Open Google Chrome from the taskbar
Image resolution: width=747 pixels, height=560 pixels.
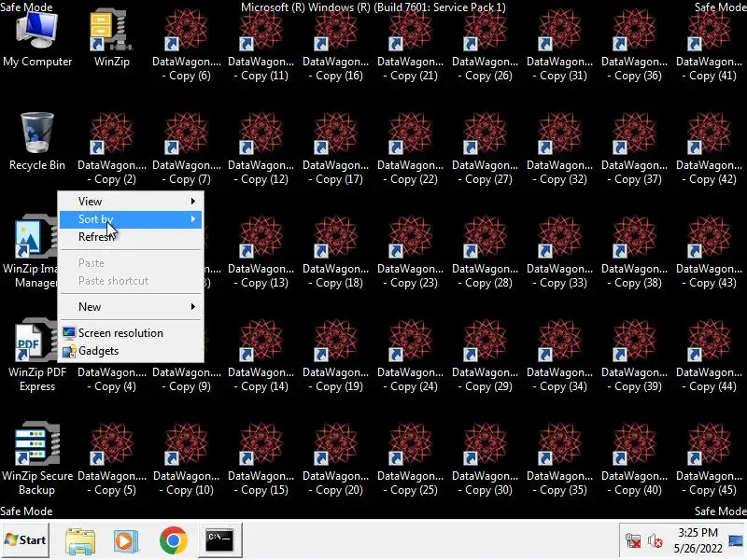(174, 540)
